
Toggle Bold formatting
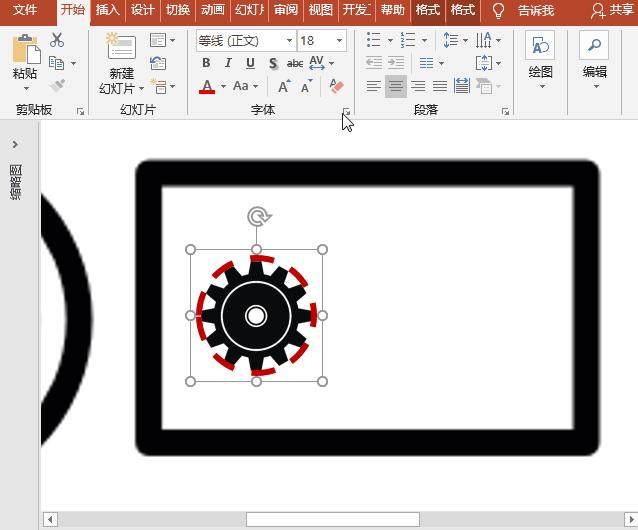point(206,63)
